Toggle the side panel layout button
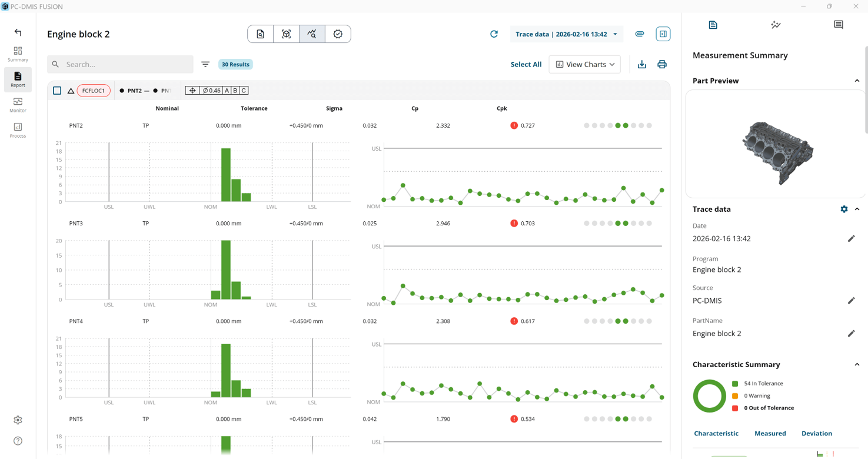 tap(663, 34)
